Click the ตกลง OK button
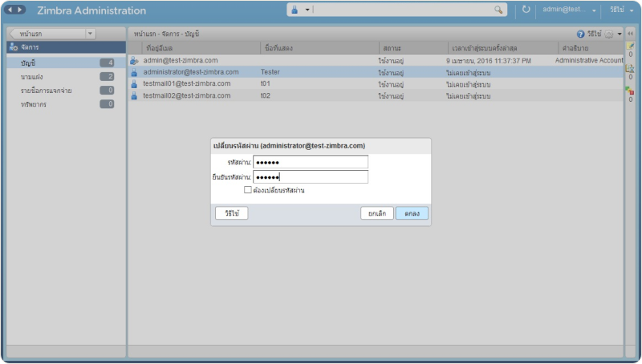 412,213
